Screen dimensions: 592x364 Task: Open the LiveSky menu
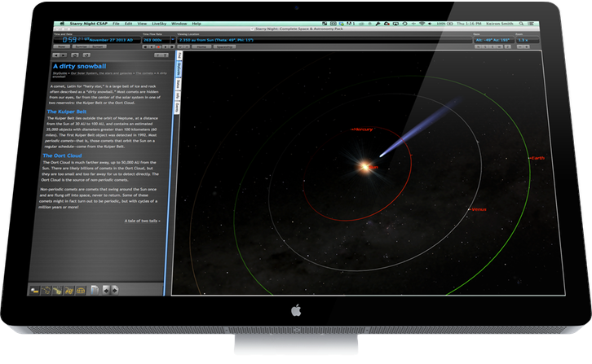pyautogui.click(x=159, y=24)
